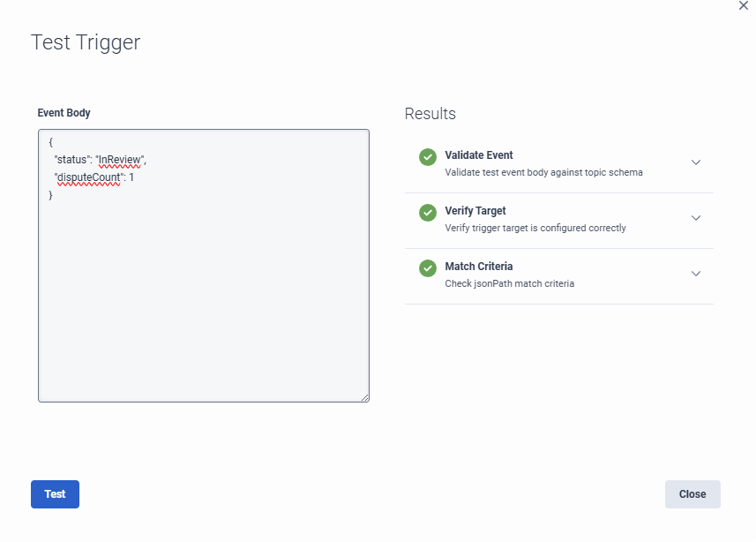Expand the Validate Event result details
Image resolution: width=756 pixels, height=542 pixels.
[x=695, y=162]
